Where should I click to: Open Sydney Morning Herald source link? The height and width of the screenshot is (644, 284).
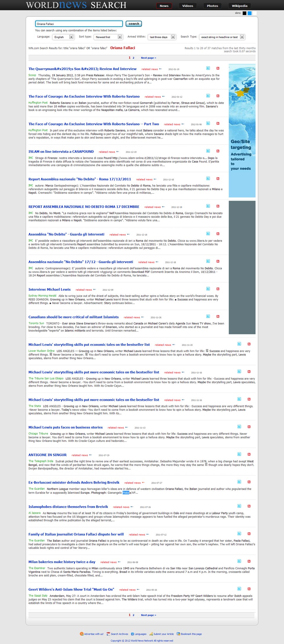point(42,296)
